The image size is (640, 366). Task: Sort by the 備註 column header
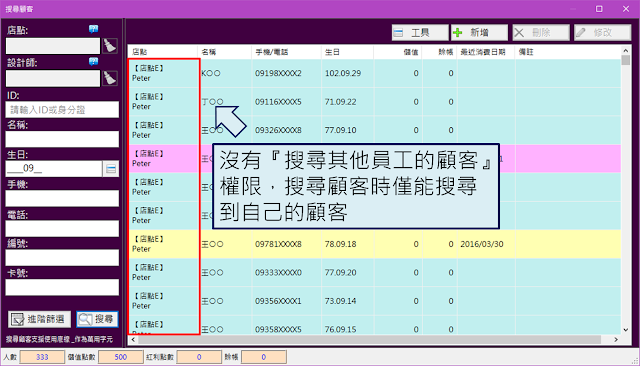pos(568,52)
